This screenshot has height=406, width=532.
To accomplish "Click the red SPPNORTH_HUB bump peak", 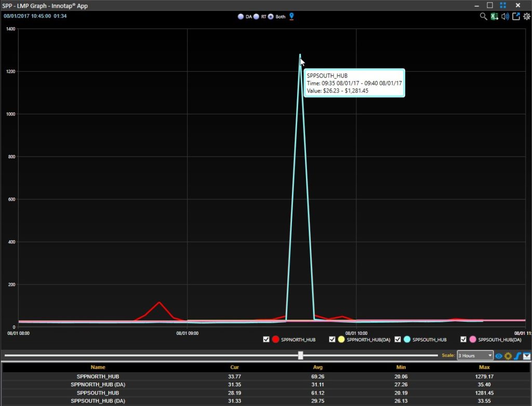I will click(159, 302).
